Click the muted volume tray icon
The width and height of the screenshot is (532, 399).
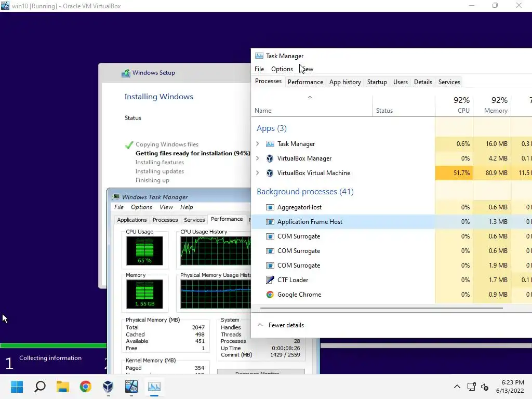point(485,387)
